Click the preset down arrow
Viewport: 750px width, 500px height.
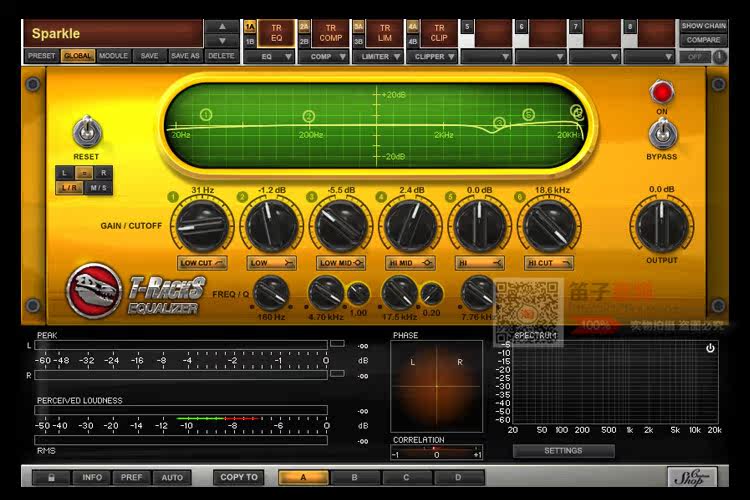pos(222,41)
